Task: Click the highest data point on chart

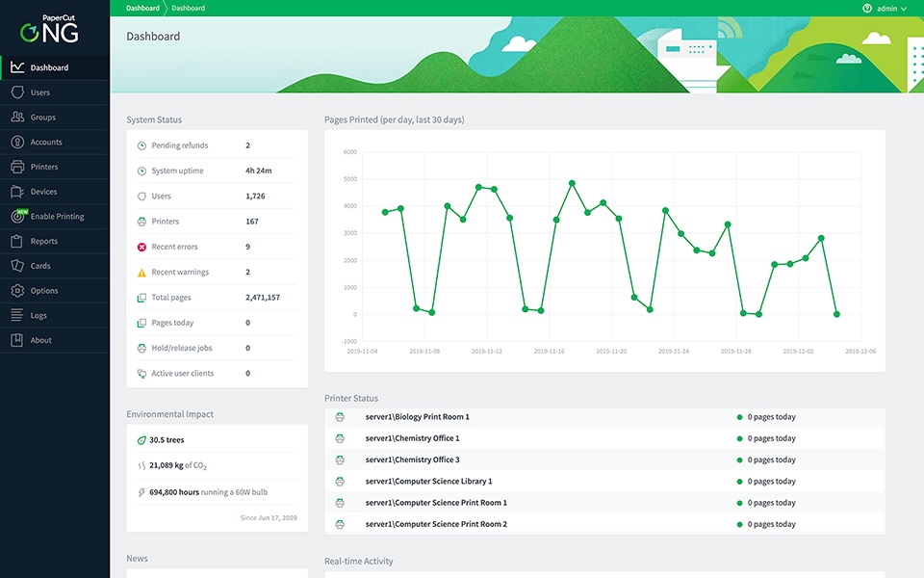Action: pyautogui.click(x=572, y=182)
